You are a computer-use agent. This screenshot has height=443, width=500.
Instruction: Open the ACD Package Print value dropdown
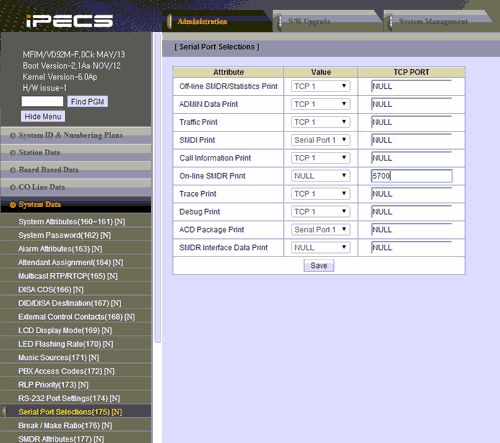(x=320, y=230)
